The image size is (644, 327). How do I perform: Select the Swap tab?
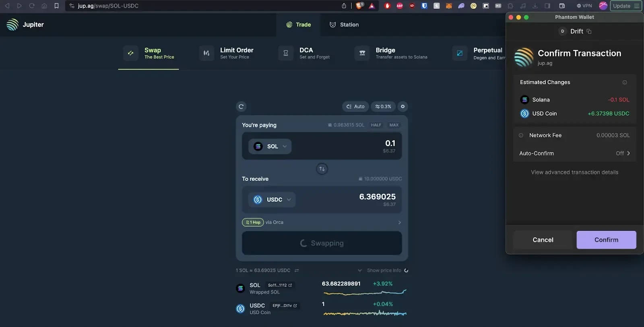point(149,53)
